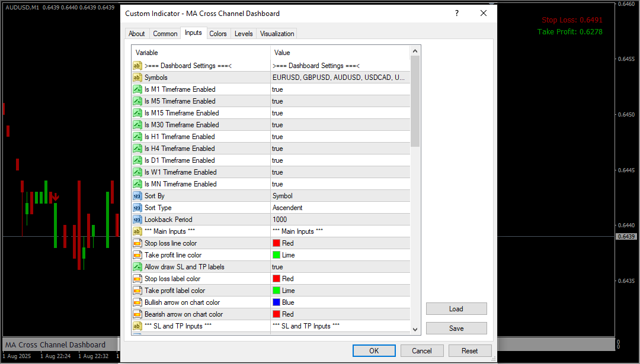Toggle Allow draw SL and TP labels value
Screen dimensions: 640x364
pyautogui.click(x=340, y=267)
